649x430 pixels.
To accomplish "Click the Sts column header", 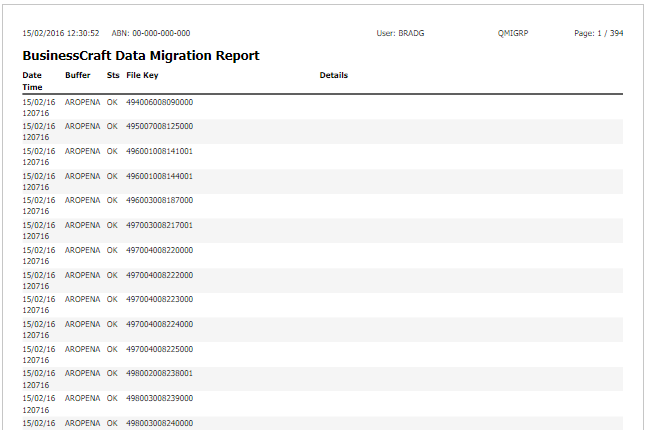I will click(x=113, y=75).
